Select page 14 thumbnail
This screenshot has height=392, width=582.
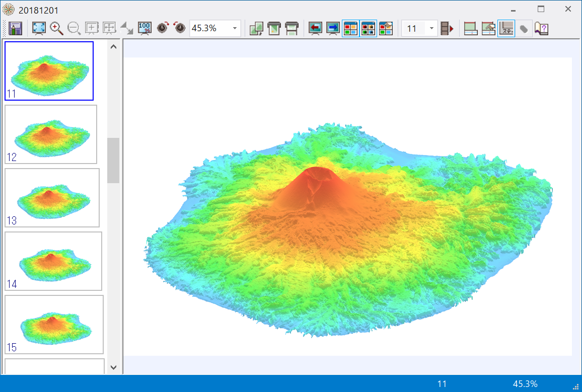point(53,261)
